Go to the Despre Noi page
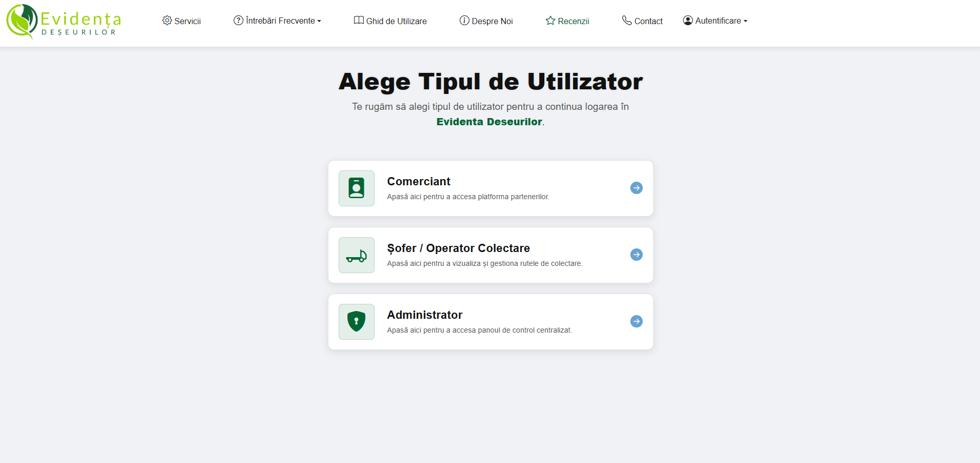 [486, 21]
